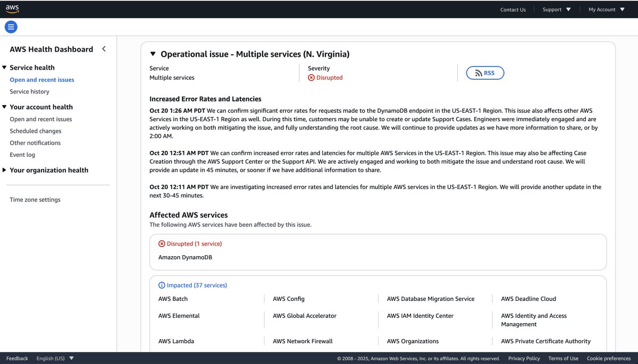
Task: Click AWS Elemental
Action: (179, 316)
